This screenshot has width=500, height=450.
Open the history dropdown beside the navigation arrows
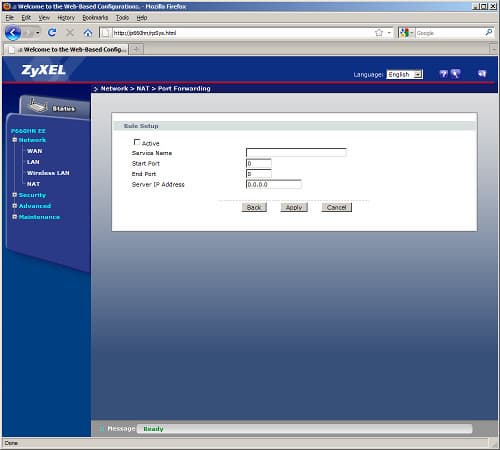(38, 33)
